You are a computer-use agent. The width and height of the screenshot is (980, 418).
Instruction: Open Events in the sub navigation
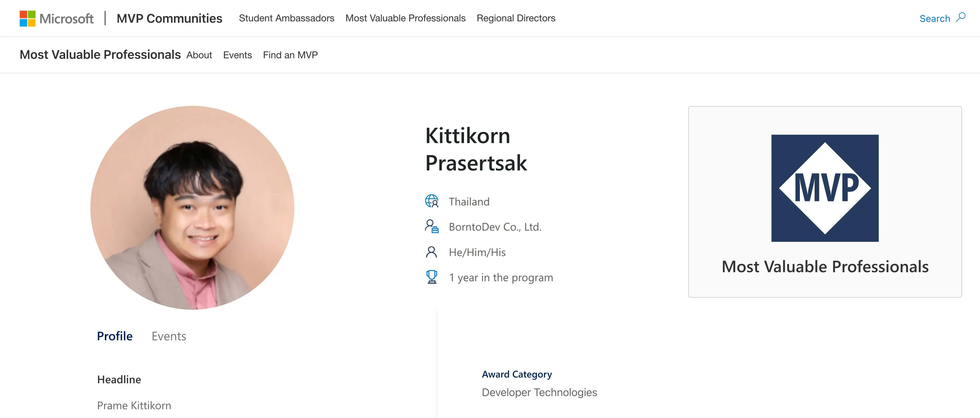tap(237, 55)
